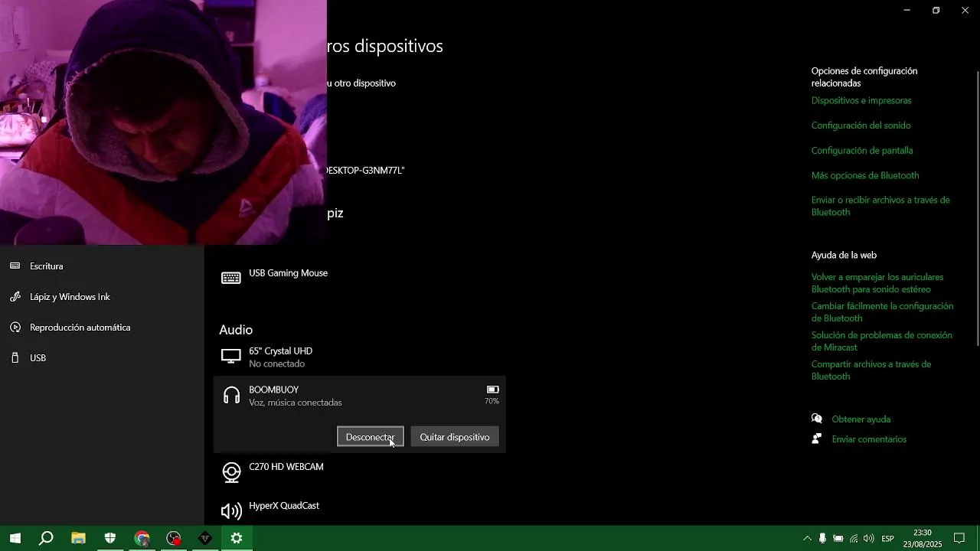Image resolution: width=980 pixels, height=551 pixels.
Task: Click the Obtener ayuda chat icon
Action: (x=817, y=419)
